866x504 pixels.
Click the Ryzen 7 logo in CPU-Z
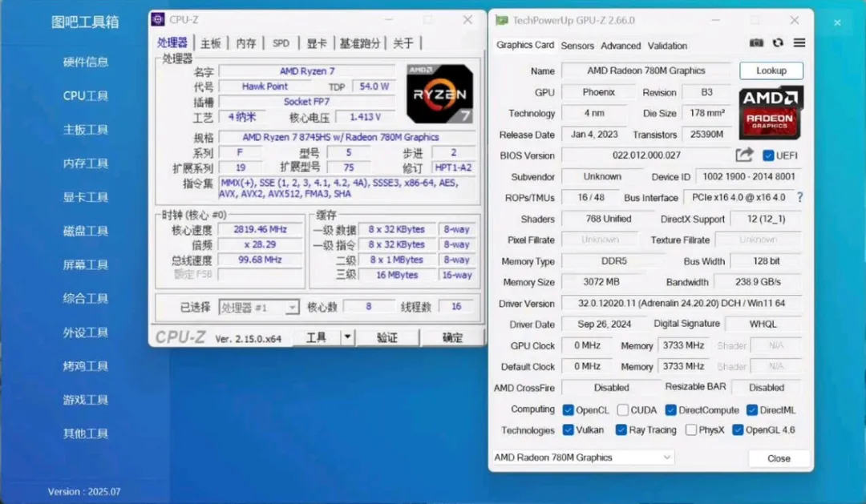click(x=439, y=94)
